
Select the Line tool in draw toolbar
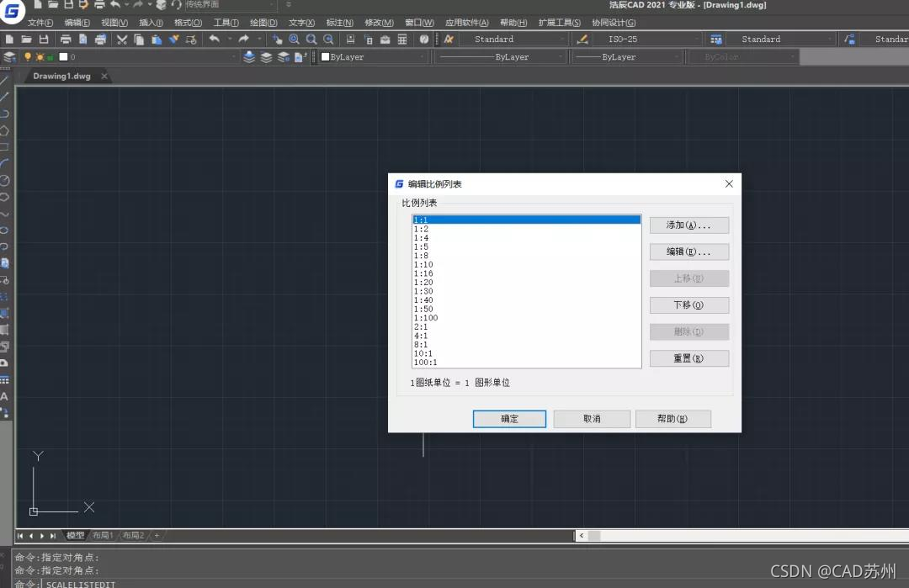point(4,80)
